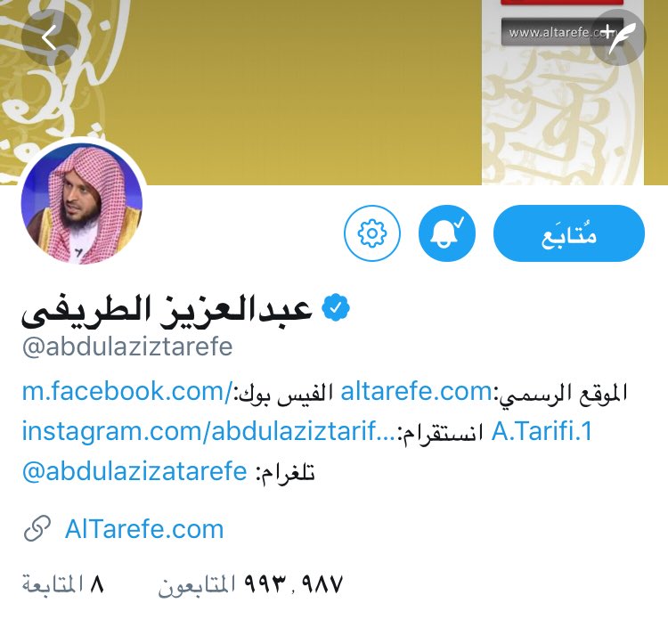Open the profile avatar photo
Image resolution: width=668 pixels, height=644 pixels.
(x=82, y=204)
